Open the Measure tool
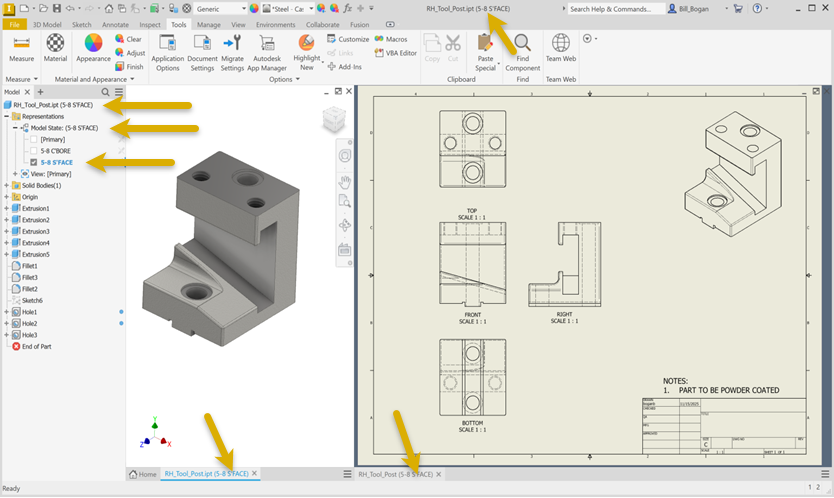Image resolution: width=834 pixels, height=498 pixels. [x=21, y=48]
